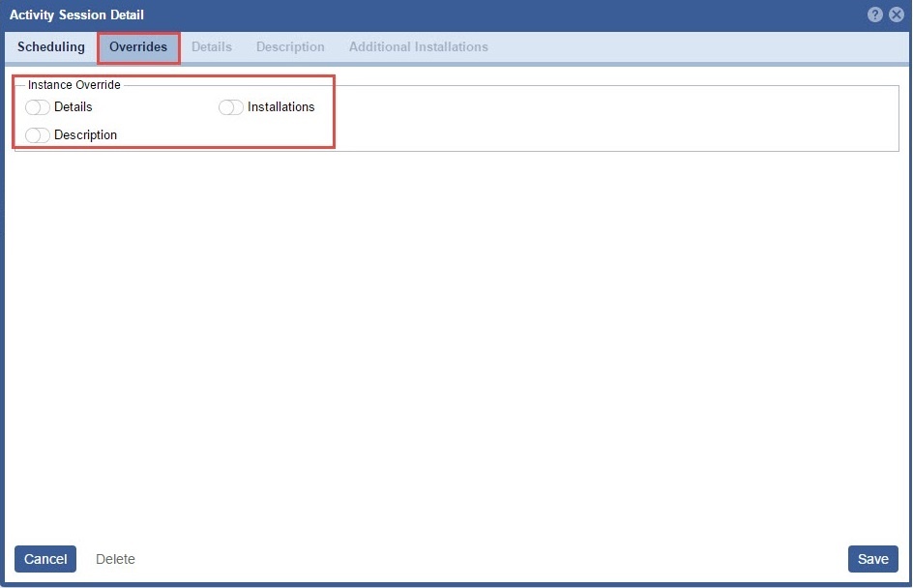Click the 'Installations' toggle label text
913x588 pixels.
[280, 107]
